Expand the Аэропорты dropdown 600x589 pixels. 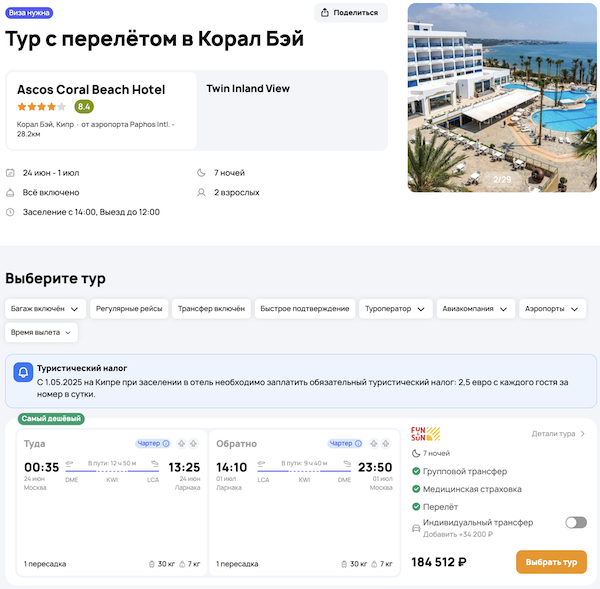tap(552, 309)
